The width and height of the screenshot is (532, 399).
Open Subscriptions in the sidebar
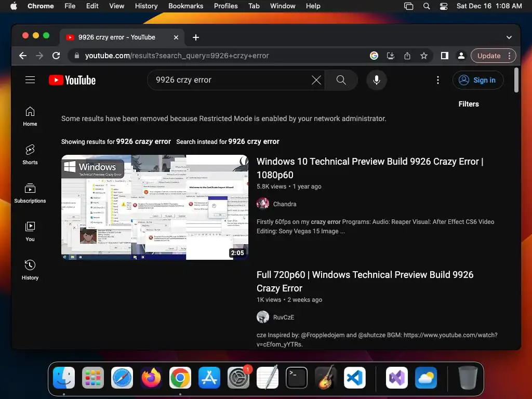pos(30,193)
